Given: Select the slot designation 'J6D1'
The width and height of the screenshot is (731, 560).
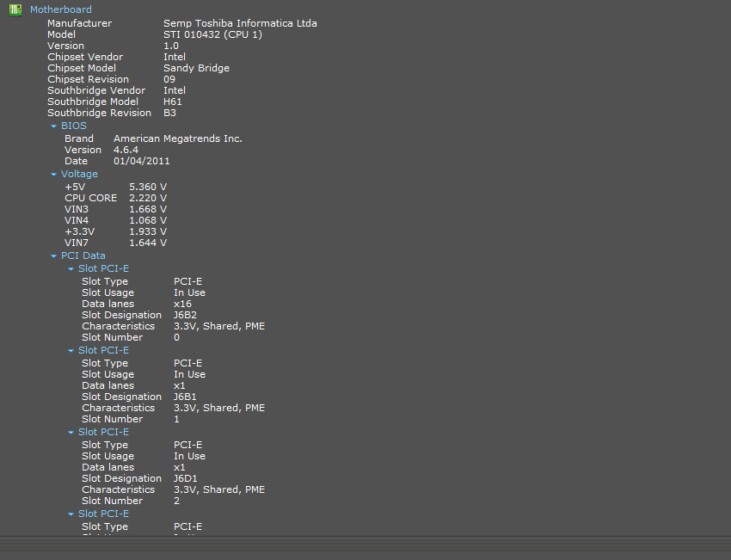Looking at the screenshot, I should pos(186,478).
